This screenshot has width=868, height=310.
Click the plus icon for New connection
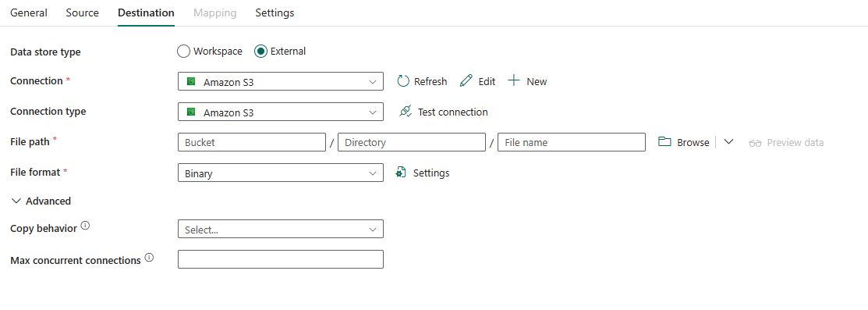pyautogui.click(x=514, y=81)
